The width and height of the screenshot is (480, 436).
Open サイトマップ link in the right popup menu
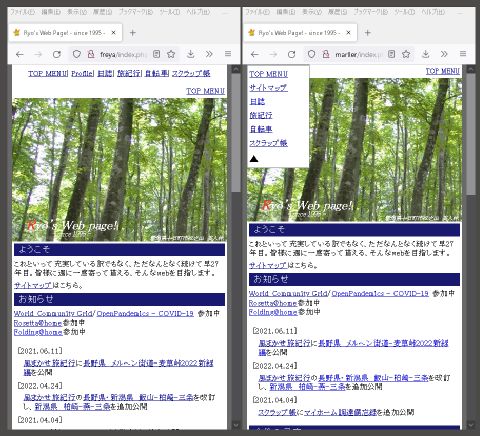point(268,88)
